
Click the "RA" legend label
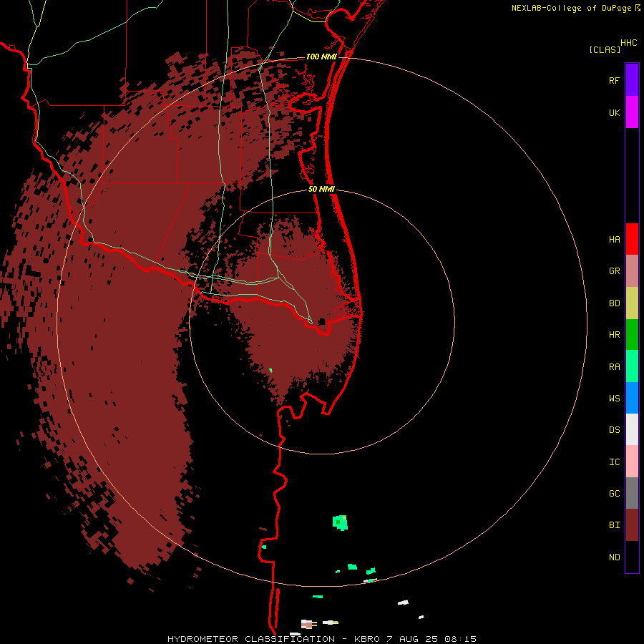point(614,366)
